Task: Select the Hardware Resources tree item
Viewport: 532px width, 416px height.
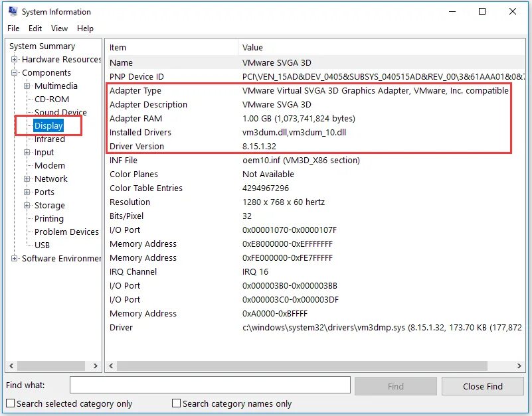Action: point(61,59)
